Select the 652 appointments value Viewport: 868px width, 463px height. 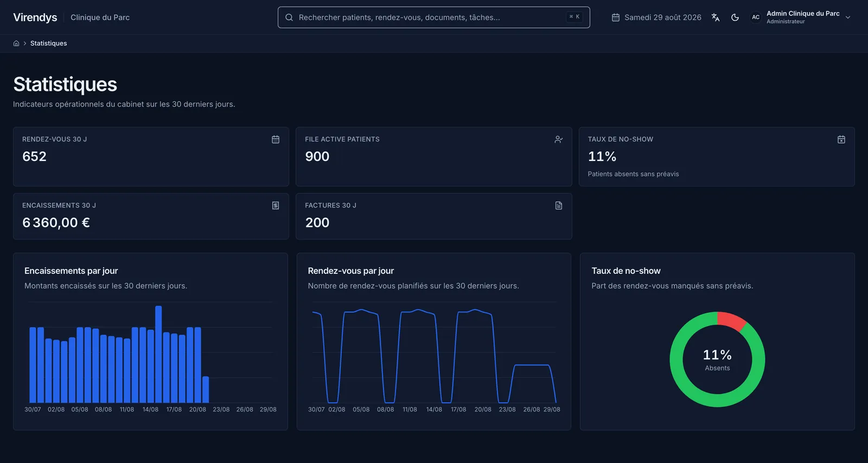click(34, 157)
